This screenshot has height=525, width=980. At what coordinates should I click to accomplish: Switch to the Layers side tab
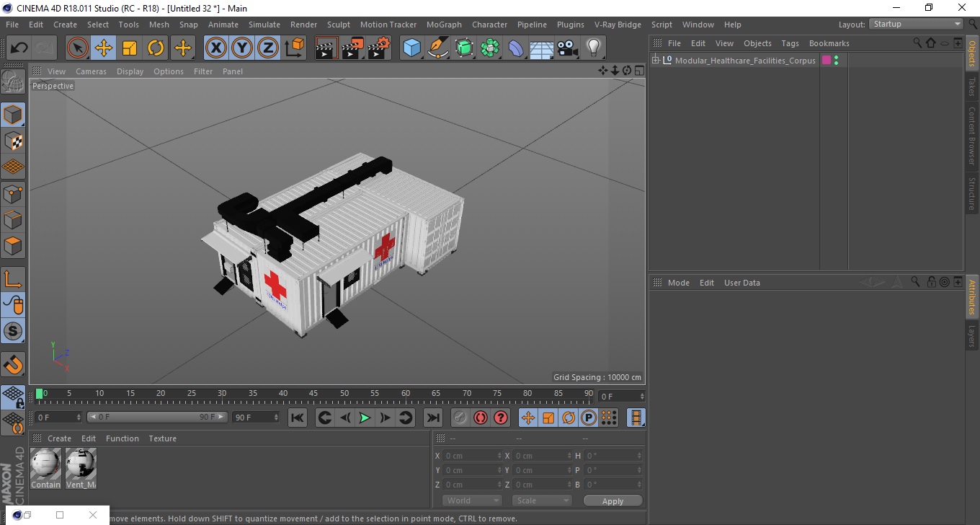point(972,336)
